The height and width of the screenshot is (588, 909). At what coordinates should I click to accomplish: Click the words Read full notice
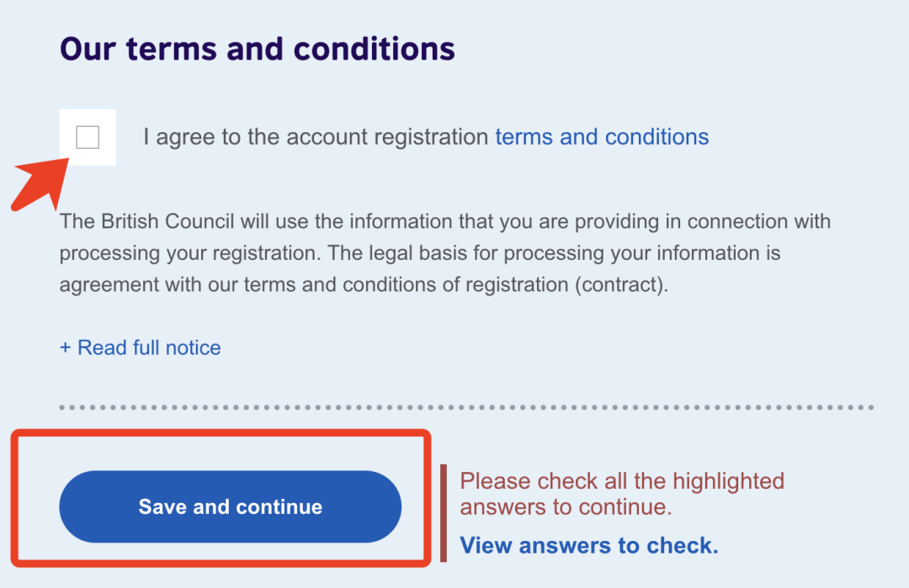coord(149,347)
